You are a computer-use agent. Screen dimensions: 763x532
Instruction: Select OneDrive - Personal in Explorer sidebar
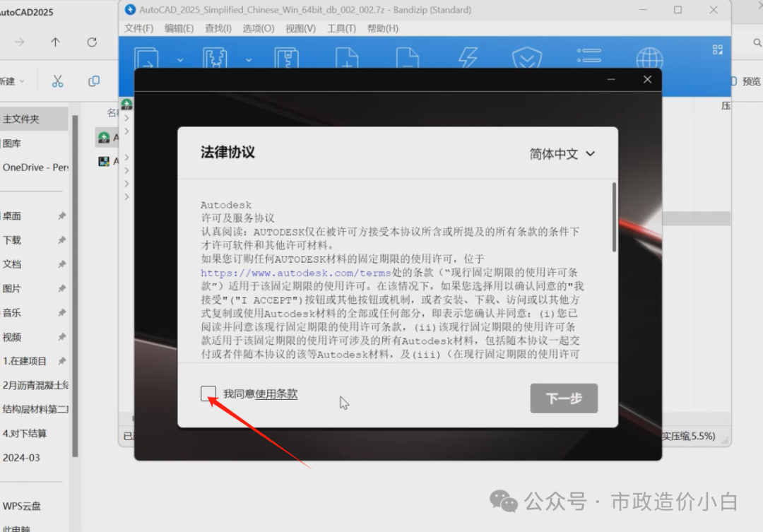[x=34, y=167]
